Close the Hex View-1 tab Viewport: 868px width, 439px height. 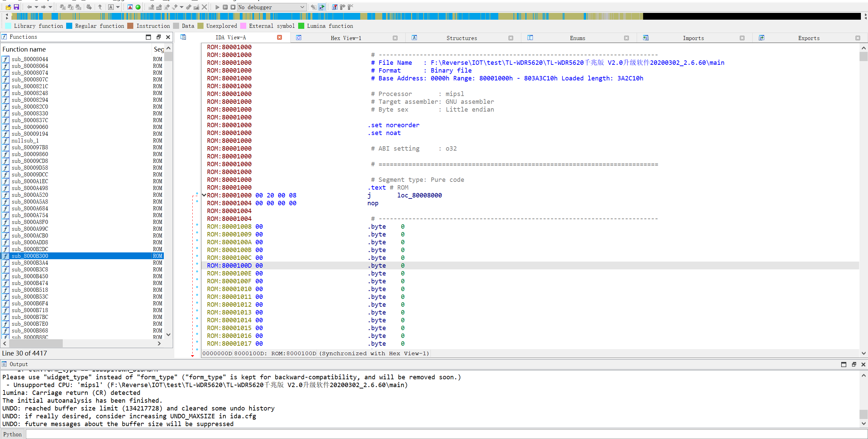[395, 38]
